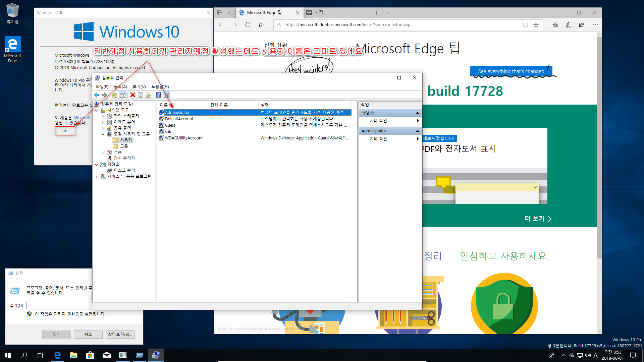Collapse the 저장소 tree node
This screenshot has height=362, width=644.
click(x=97, y=165)
